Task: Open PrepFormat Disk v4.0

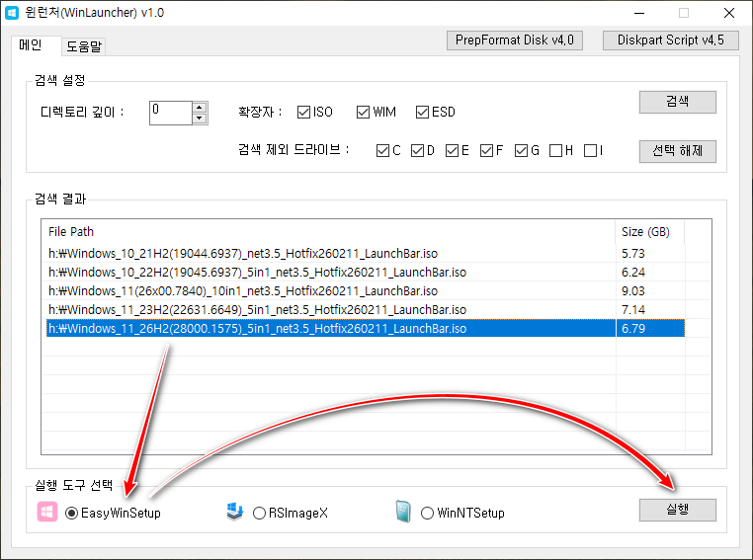Action: tap(514, 40)
